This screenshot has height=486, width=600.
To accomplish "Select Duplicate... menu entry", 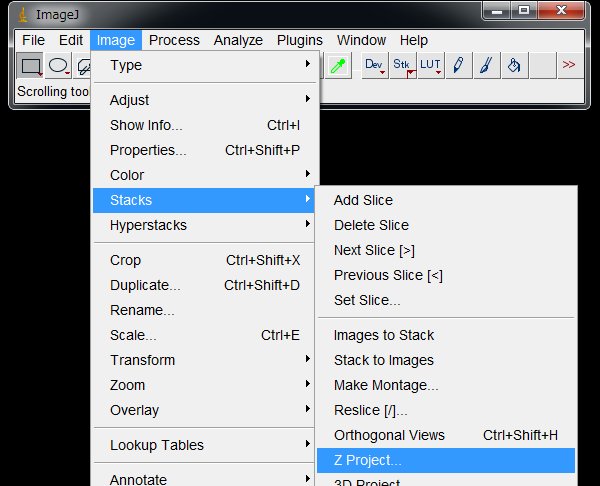I will pyautogui.click(x=204, y=285).
